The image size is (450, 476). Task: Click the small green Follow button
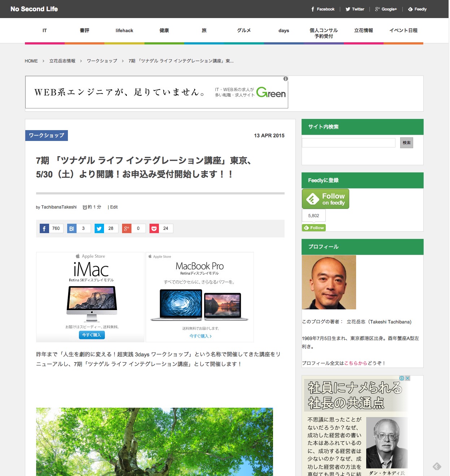tap(314, 228)
